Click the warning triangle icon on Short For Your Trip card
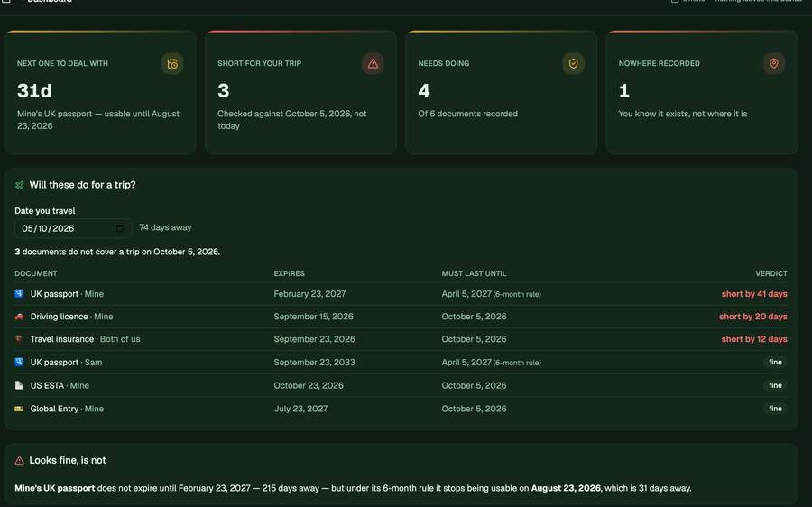 (x=373, y=64)
